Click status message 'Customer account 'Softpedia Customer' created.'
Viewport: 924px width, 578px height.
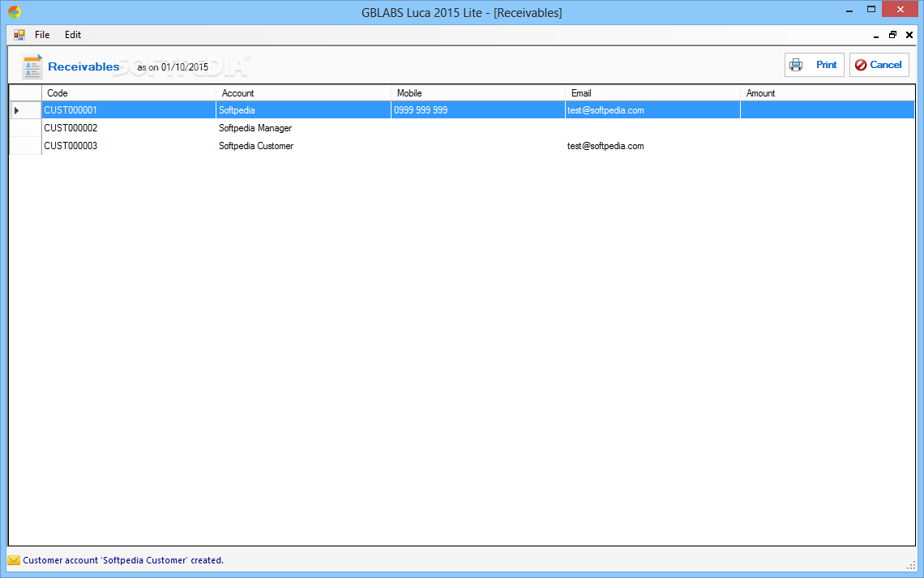(123, 560)
